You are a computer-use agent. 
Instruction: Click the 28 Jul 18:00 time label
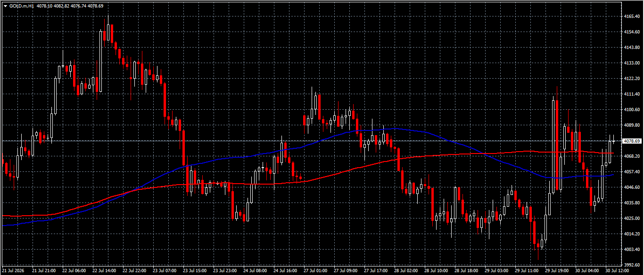[466, 271]
